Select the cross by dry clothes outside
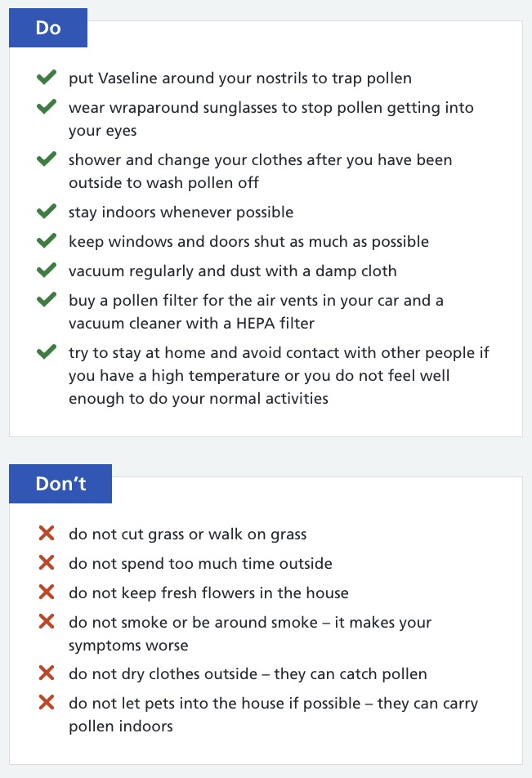 pos(46,673)
